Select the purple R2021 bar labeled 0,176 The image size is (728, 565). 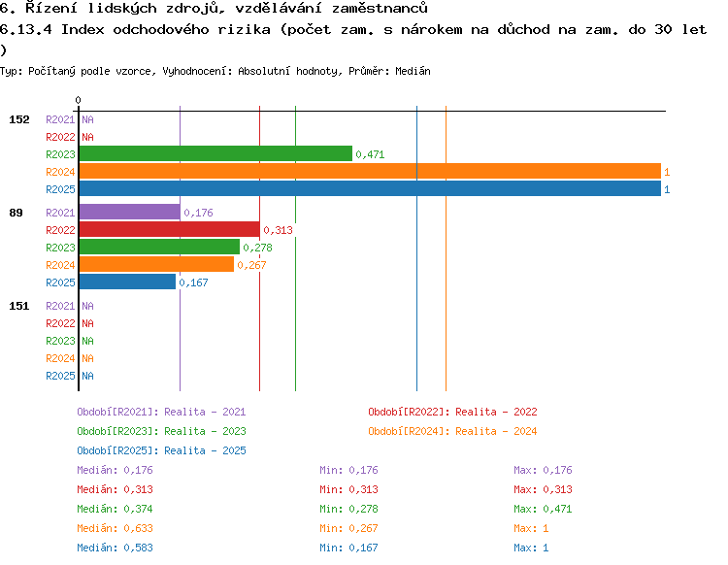(x=129, y=212)
